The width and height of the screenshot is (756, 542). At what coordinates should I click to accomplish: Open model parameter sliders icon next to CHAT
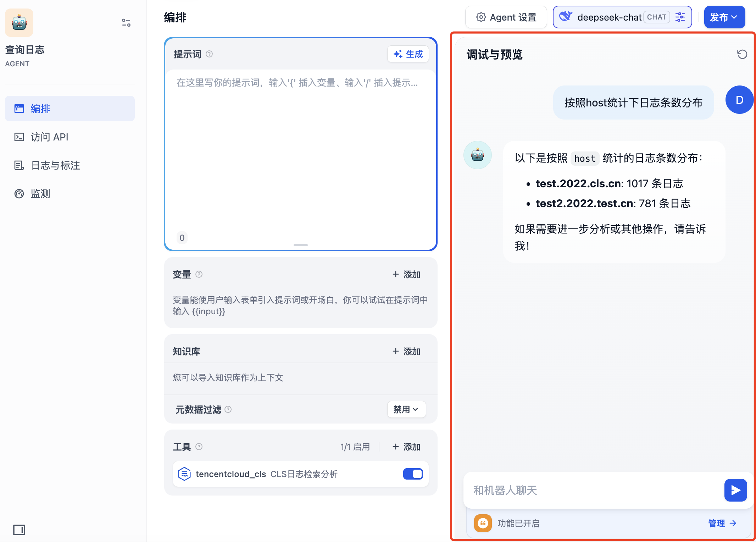click(x=680, y=17)
